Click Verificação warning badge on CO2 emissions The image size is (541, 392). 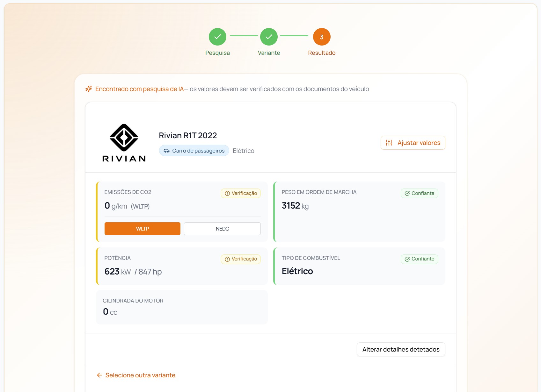241,193
